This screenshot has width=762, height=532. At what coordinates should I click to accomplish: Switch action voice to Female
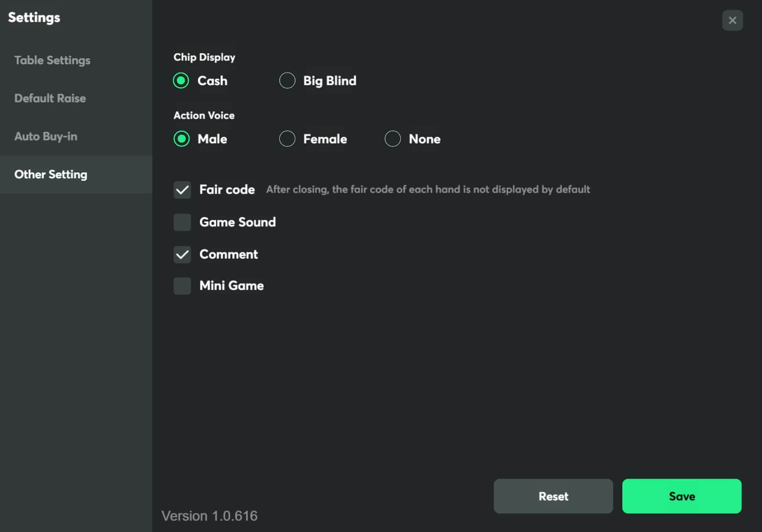point(287,139)
